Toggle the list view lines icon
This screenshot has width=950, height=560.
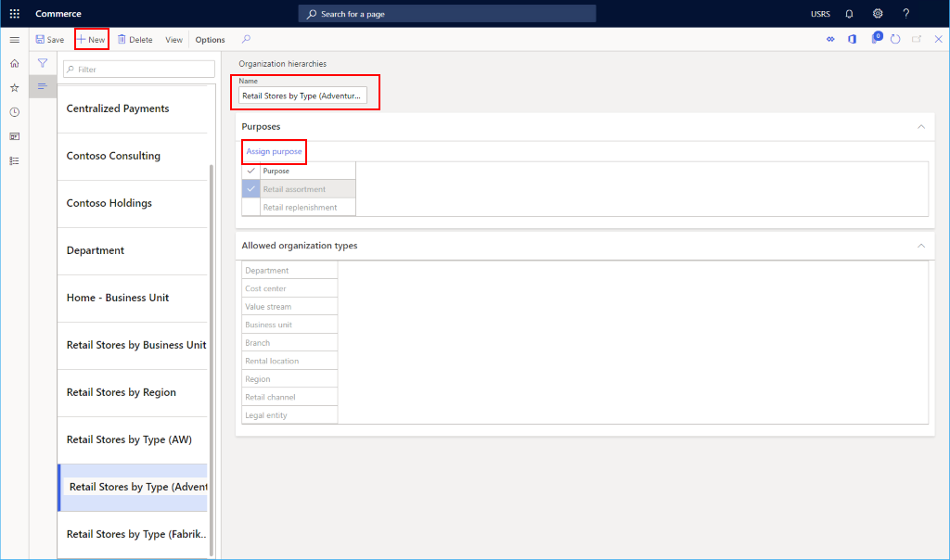[x=43, y=86]
